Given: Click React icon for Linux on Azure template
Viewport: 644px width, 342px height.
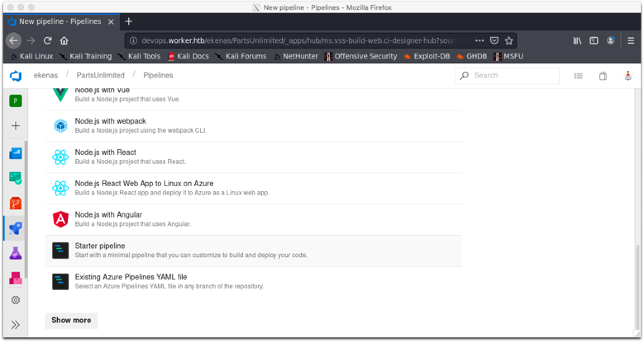Looking at the screenshot, I should [x=60, y=188].
